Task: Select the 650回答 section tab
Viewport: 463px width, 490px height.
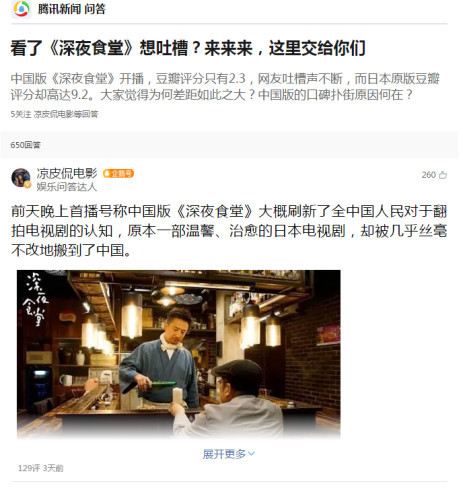Action: tap(25, 145)
